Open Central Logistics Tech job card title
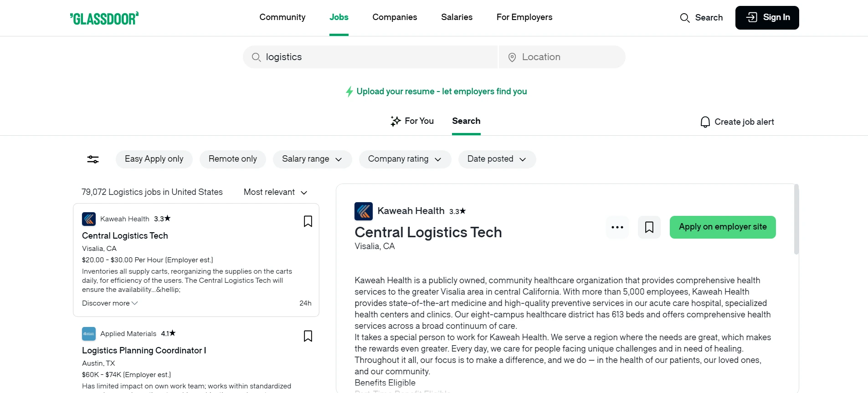 point(125,235)
